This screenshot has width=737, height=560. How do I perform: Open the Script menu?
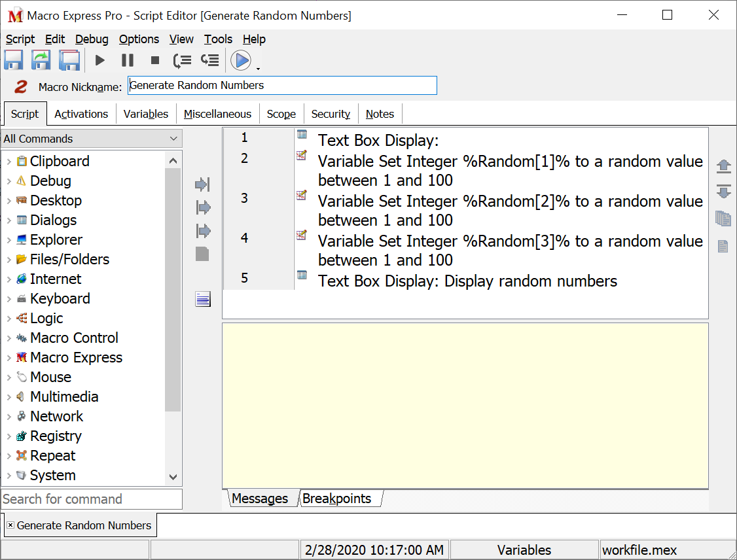pyautogui.click(x=20, y=39)
